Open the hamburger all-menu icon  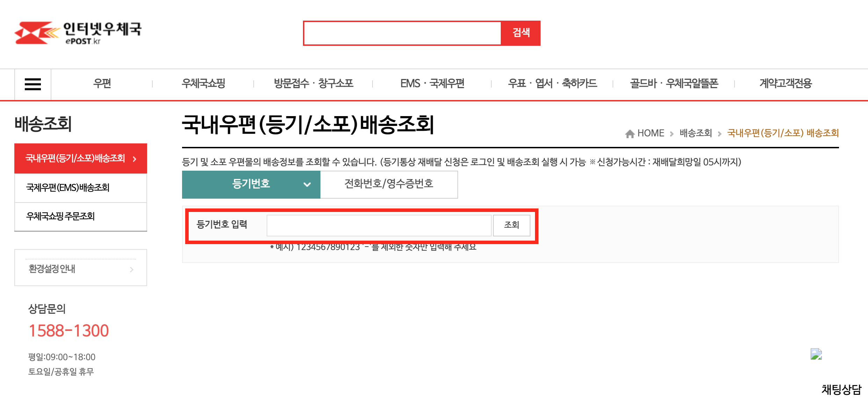pyautogui.click(x=33, y=84)
